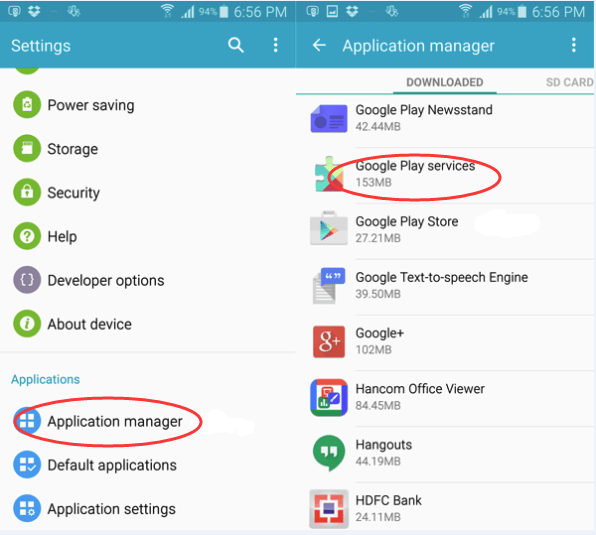Open Power saving settings

point(148,105)
